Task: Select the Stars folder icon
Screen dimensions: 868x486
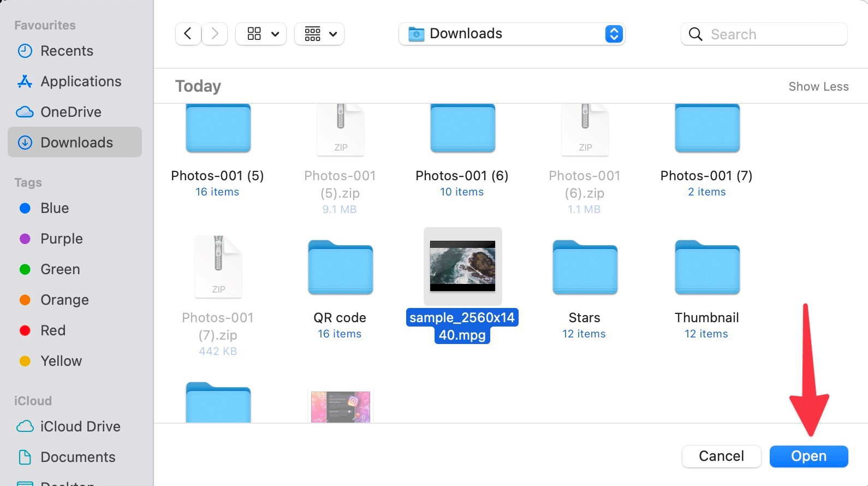Action: (585, 268)
